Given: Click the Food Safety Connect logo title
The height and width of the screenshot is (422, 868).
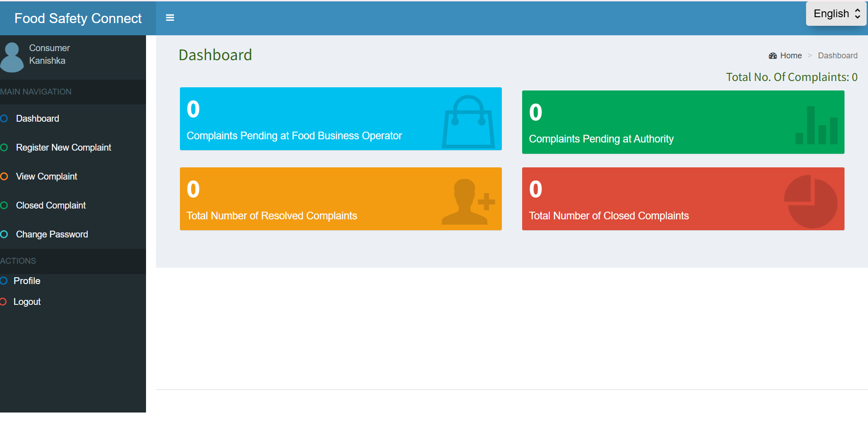Looking at the screenshot, I should 78,18.
